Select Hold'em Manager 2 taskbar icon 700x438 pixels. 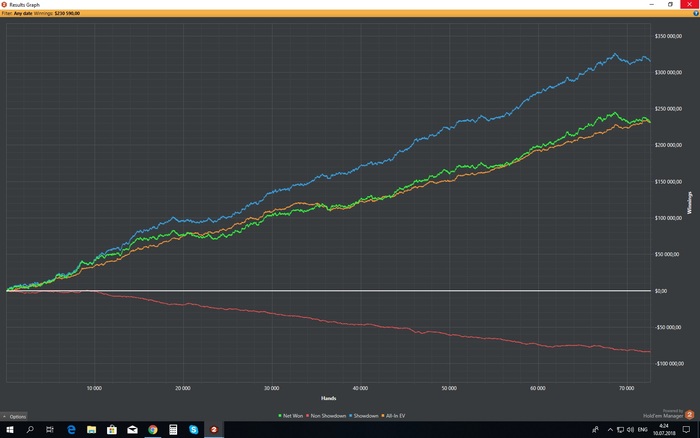214,430
